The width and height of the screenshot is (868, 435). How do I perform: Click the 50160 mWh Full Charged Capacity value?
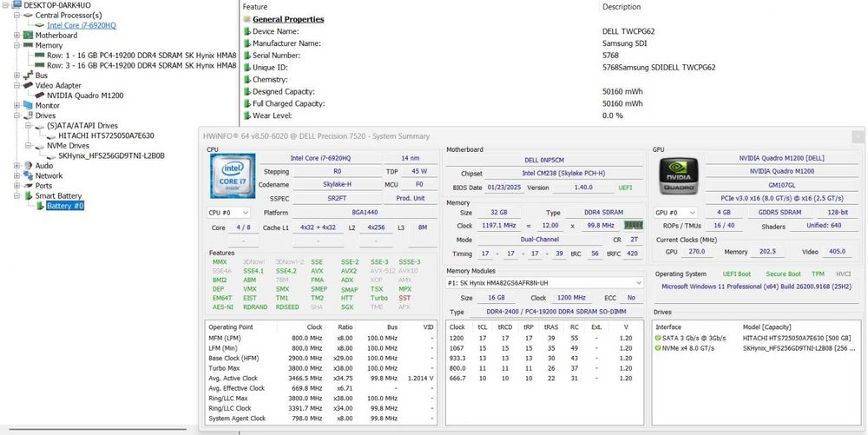pos(622,103)
